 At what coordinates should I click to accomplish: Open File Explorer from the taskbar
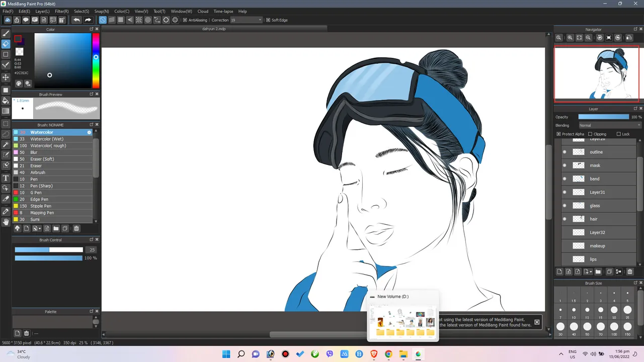403,354
